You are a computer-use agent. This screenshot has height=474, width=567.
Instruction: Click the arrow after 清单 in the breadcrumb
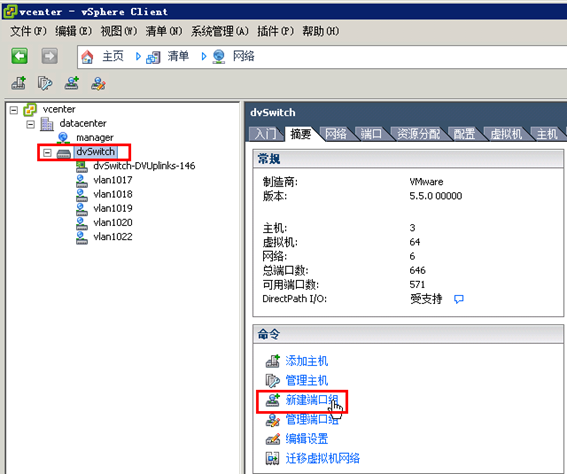[204, 56]
